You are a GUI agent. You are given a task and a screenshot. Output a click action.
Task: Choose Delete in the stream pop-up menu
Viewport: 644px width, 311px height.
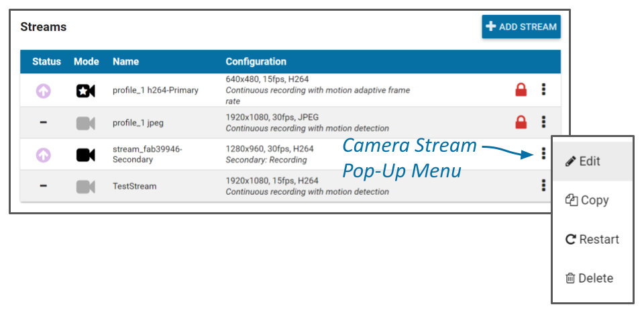(x=590, y=278)
